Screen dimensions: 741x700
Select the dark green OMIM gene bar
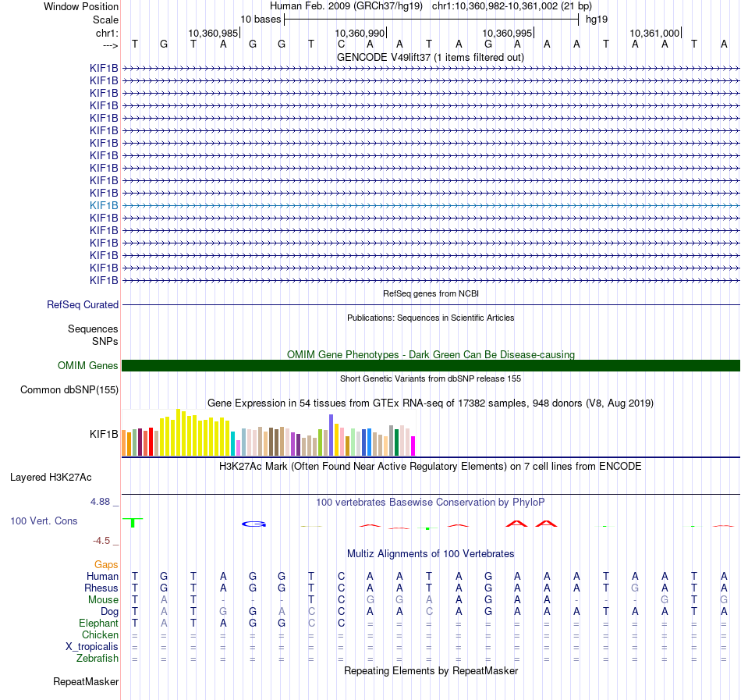431,365
